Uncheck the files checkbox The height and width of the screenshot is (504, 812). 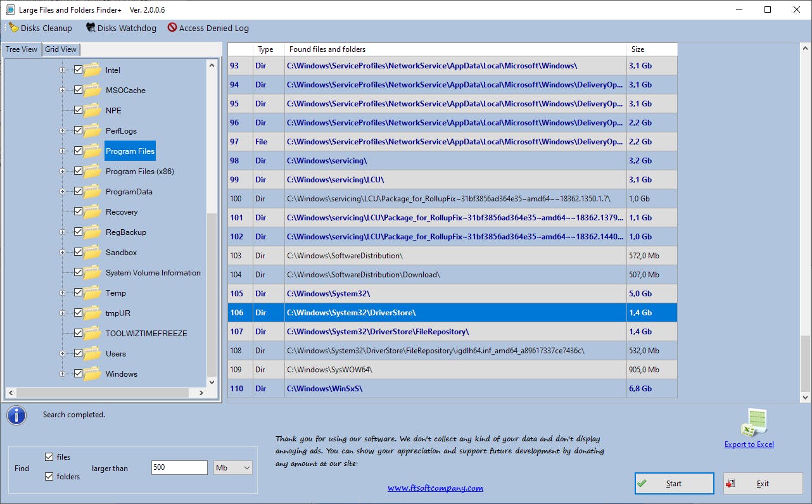pos(49,457)
